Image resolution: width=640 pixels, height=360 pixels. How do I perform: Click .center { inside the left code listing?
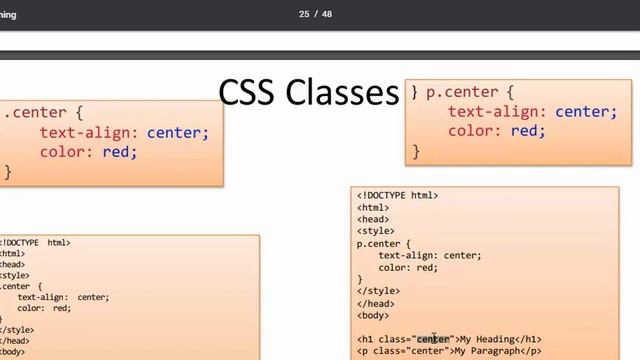click(x=20, y=286)
